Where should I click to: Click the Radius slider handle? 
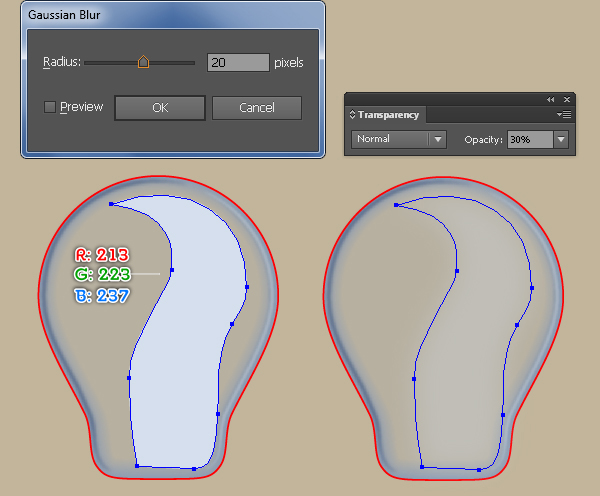point(143,62)
